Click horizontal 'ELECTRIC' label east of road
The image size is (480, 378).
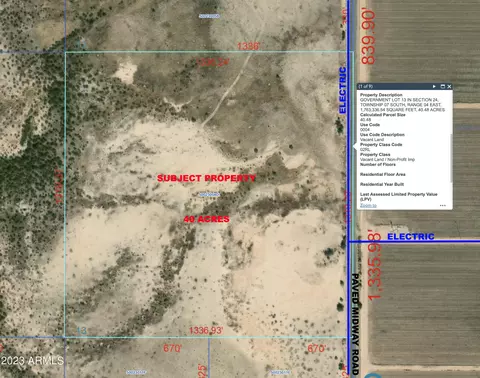[411, 237]
